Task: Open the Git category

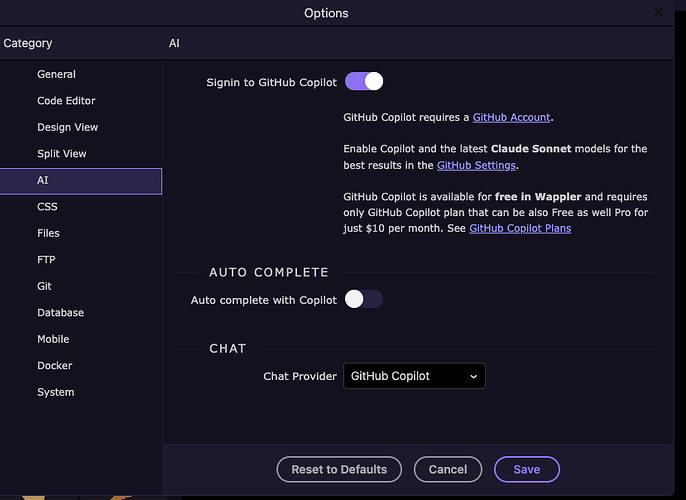Action: pos(44,286)
